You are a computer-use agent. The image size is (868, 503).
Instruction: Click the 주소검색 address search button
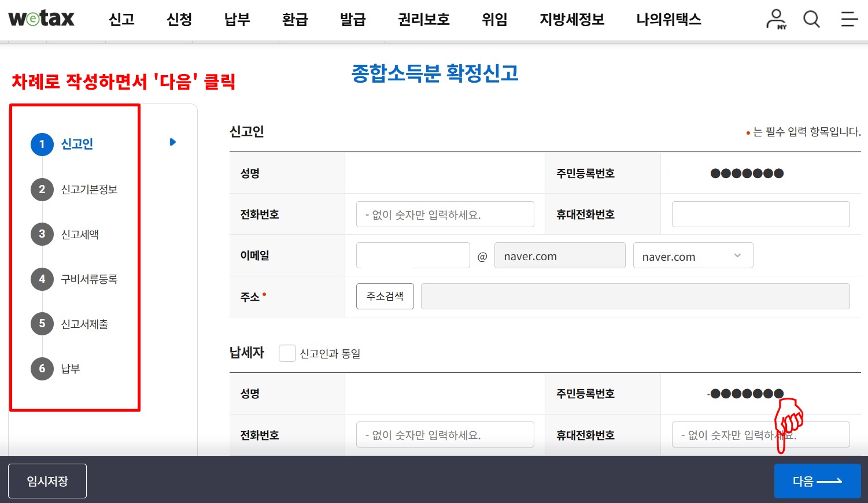pos(385,296)
